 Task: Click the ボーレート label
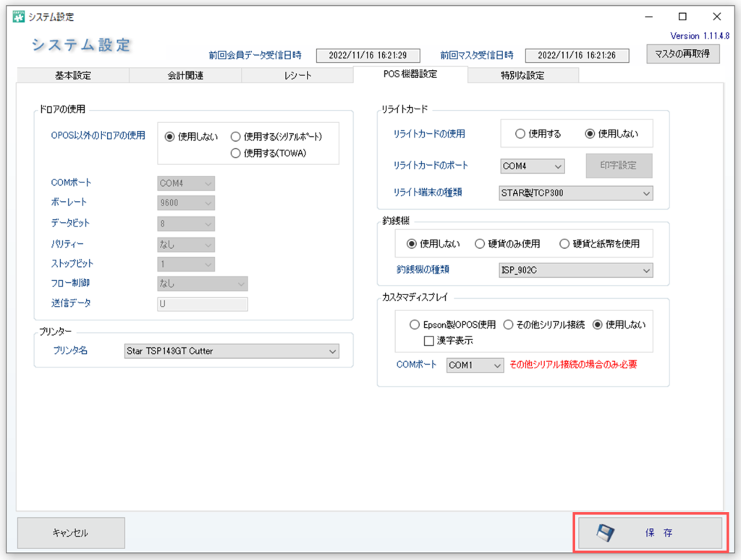click(69, 203)
